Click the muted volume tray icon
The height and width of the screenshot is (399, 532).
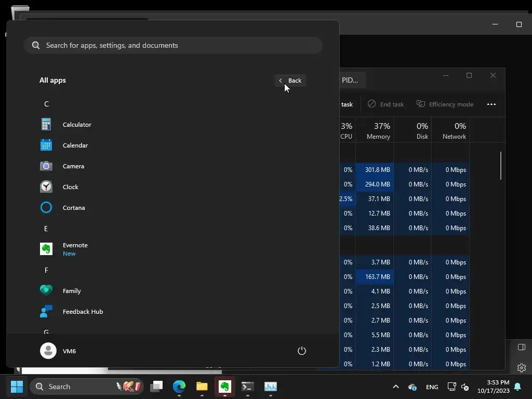point(465,387)
